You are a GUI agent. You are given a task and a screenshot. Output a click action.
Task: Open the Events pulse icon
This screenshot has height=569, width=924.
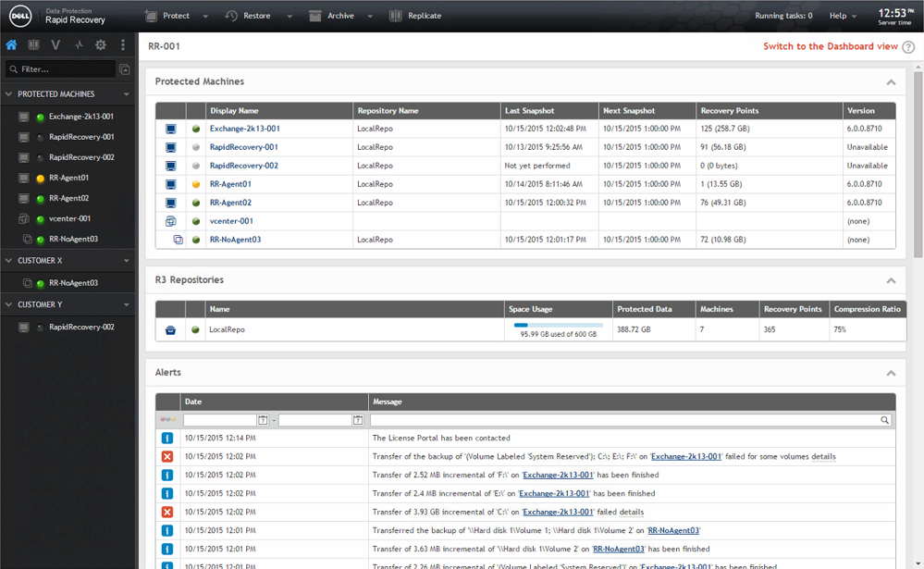pos(79,44)
